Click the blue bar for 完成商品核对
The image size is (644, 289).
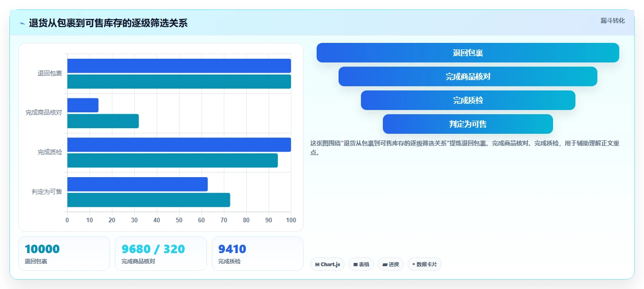83,105
